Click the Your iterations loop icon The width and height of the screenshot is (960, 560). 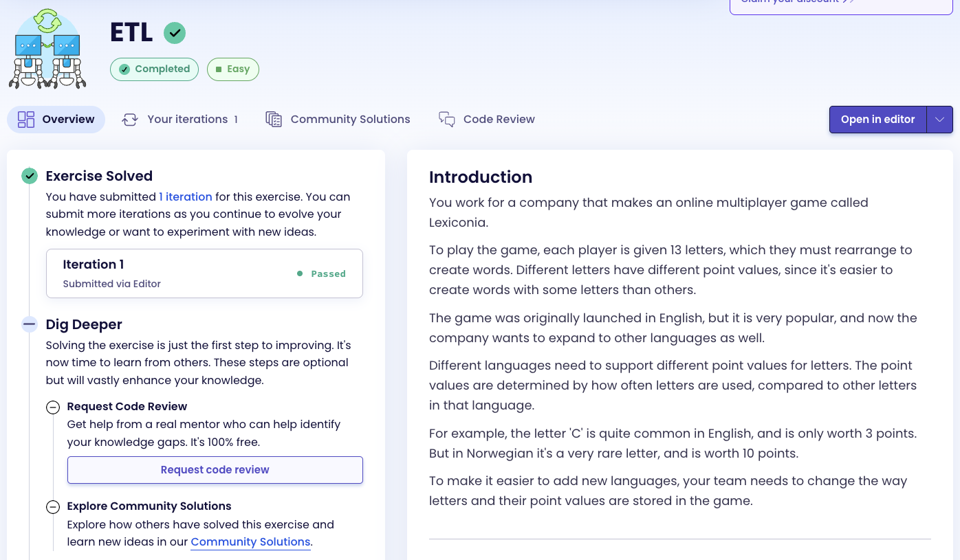click(130, 120)
